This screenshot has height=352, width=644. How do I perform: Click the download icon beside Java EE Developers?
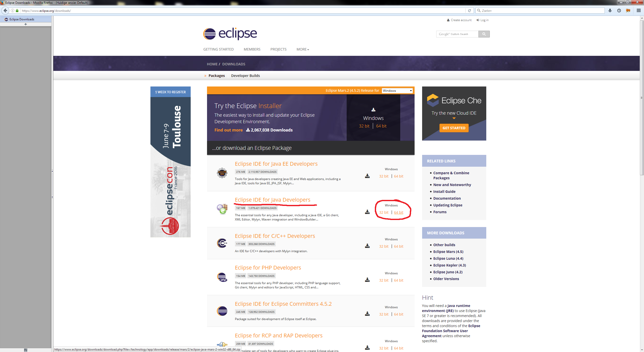click(x=367, y=176)
